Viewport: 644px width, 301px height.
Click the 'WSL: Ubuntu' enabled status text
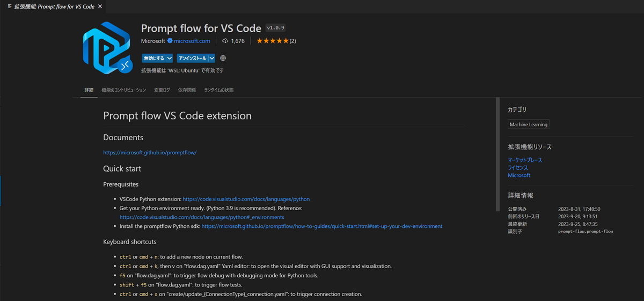[x=182, y=70]
